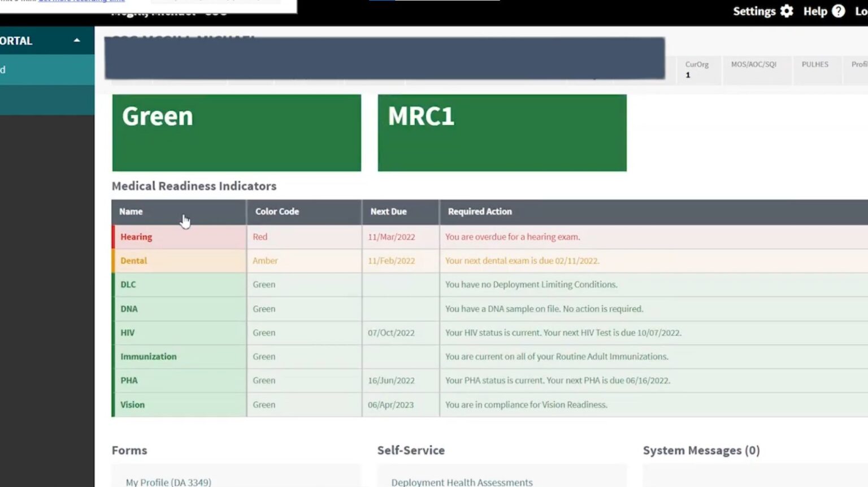868x487 pixels.
Task: Open the Hearing readiness indicator
Action: 136,237
